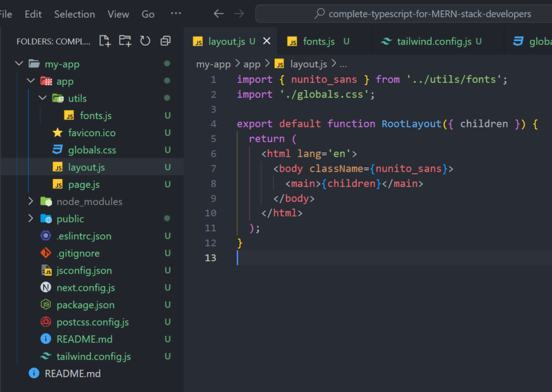Expand the node_modules folder
This screenshot has width=552, height=392.
(x=31, y=201)
